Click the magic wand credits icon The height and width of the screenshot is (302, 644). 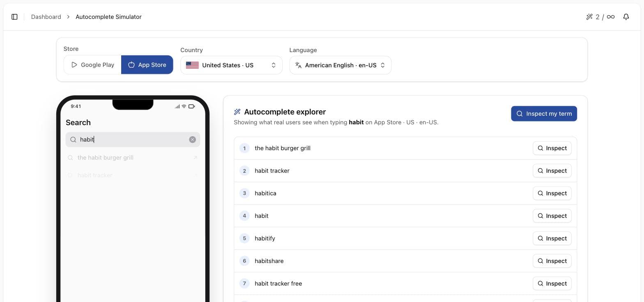click(589, 17)
